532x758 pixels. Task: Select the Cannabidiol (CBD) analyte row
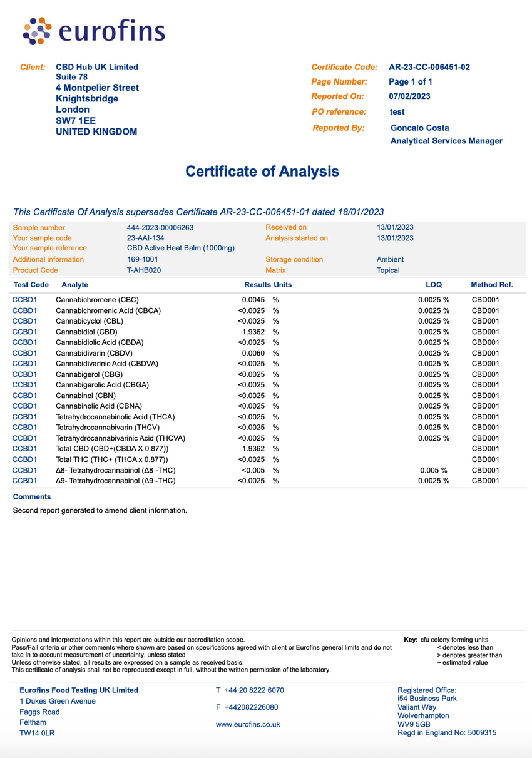click(86, 332)
